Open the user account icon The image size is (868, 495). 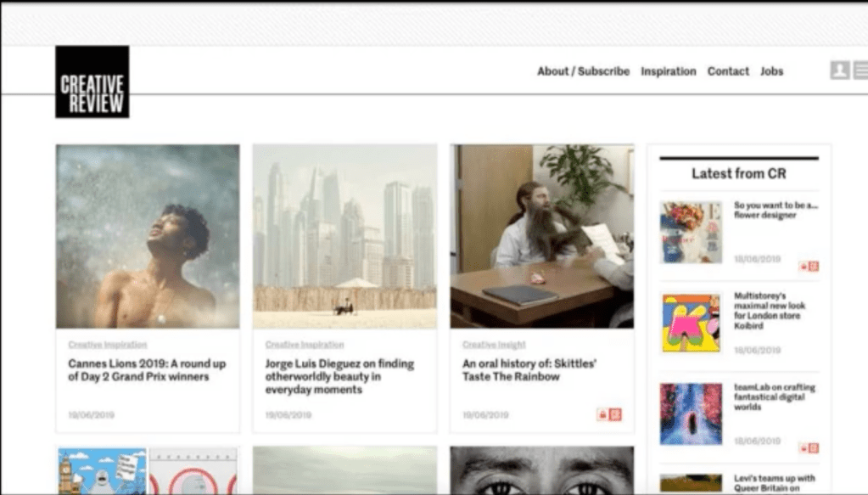click(x=839, y=70)
